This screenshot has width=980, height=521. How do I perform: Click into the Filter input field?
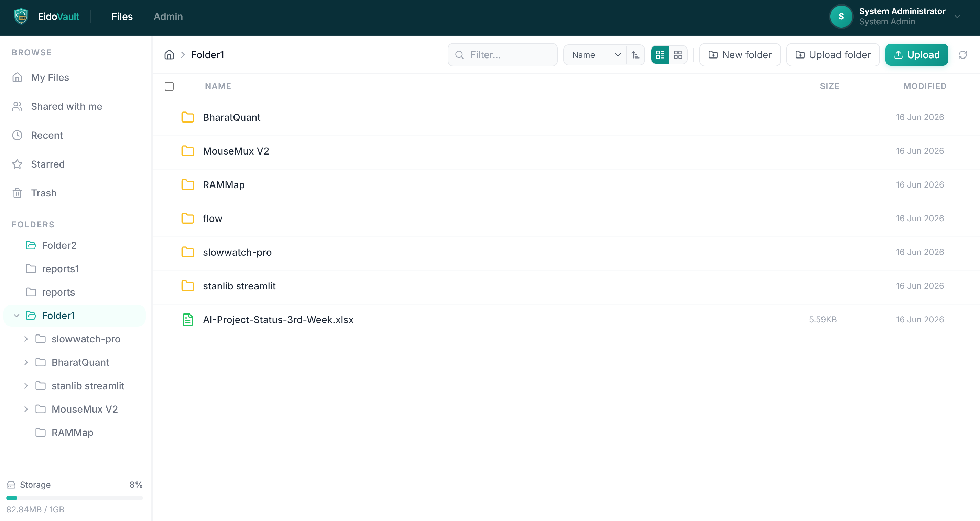click(x=503, y=55)
